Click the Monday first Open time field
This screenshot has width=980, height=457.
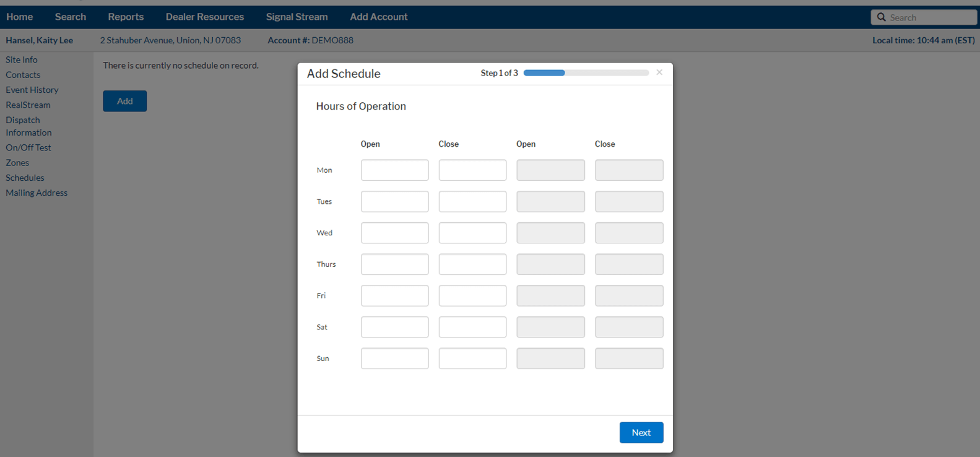pos(394,170)
